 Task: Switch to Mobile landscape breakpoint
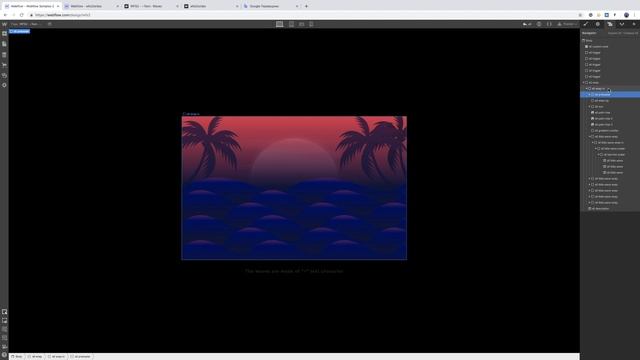pos(301,24)
